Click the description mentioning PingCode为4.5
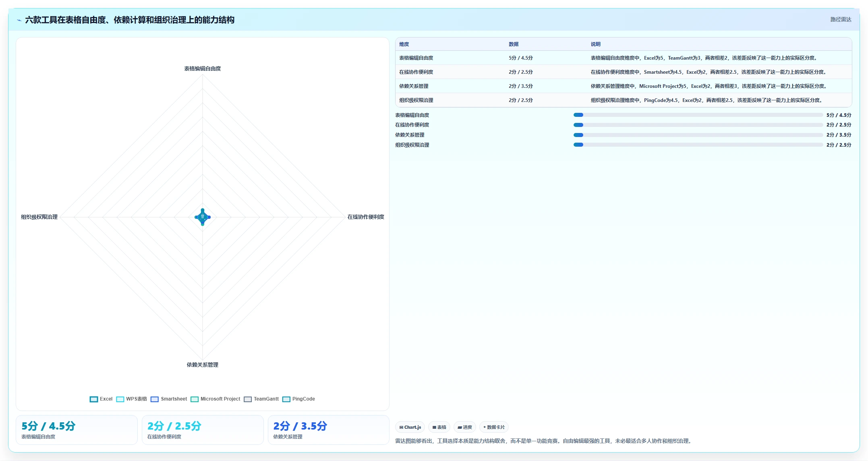This screenshot has height=461, width=868. pyautogui.click(x=707, y=100)
